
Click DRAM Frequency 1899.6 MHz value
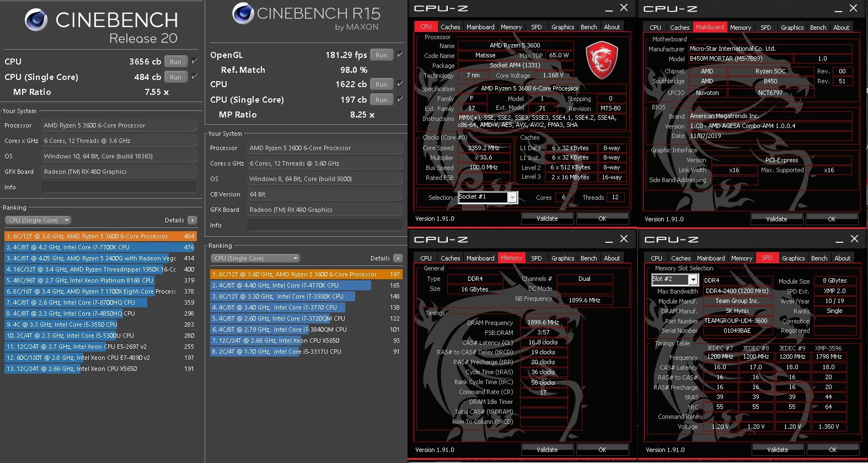pyautogui.click(x=543, y=322)
